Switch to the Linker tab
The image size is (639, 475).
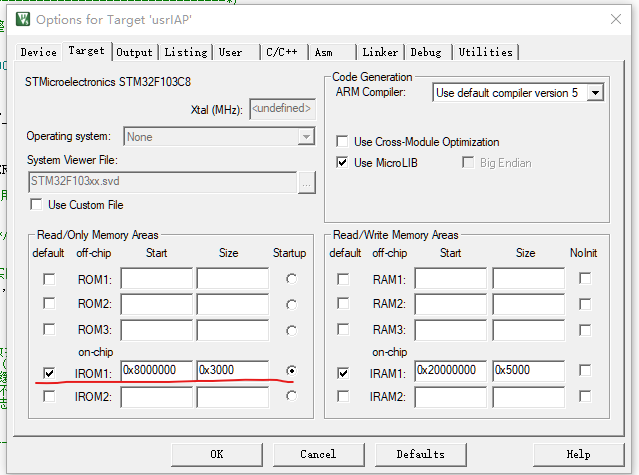(380, 52)
